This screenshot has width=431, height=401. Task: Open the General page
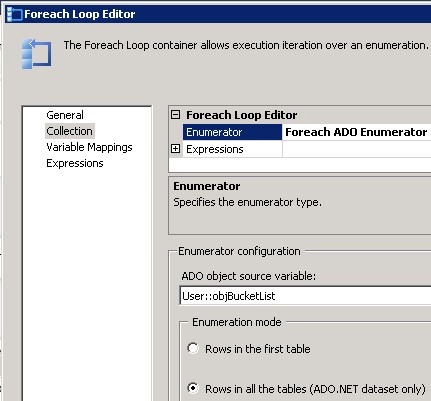(x=65, y=115)
